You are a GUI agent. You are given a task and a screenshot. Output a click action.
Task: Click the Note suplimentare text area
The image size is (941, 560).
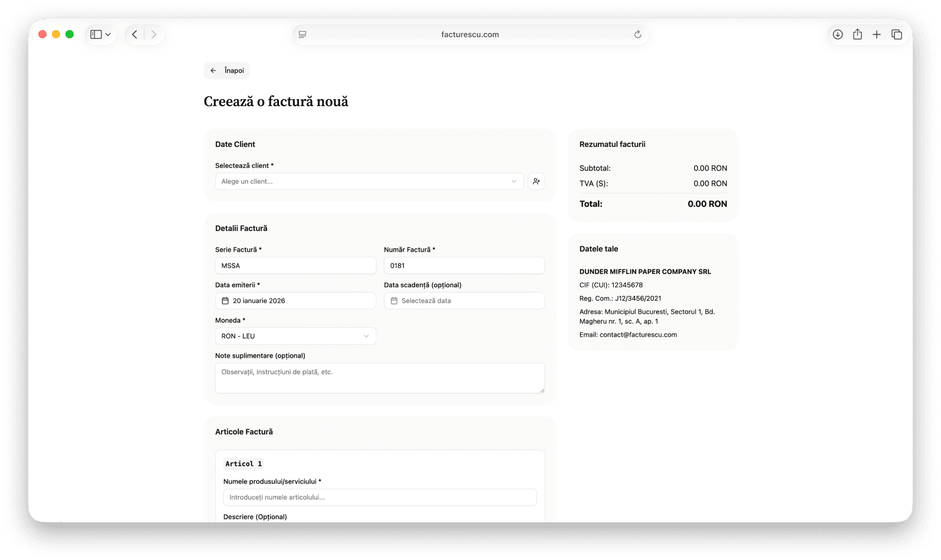(379, 378)
